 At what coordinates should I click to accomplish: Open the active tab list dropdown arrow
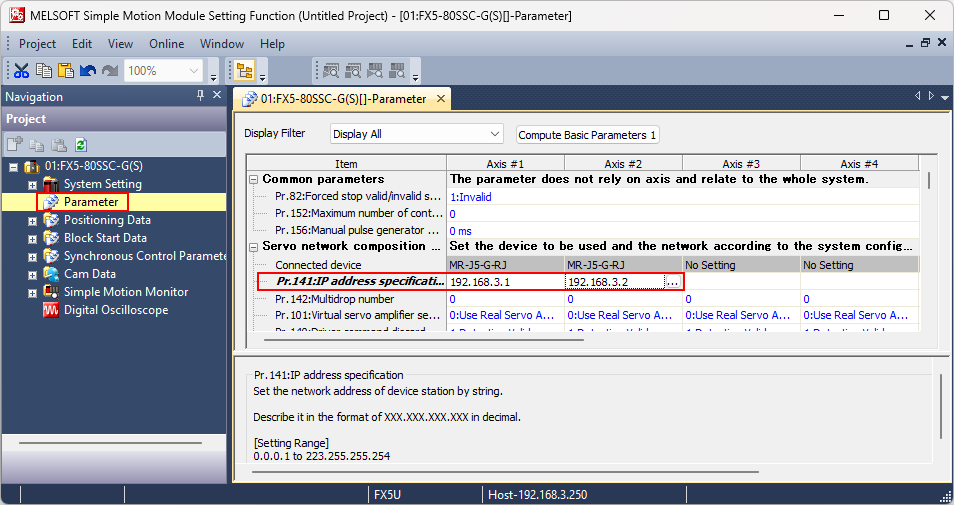945,97
